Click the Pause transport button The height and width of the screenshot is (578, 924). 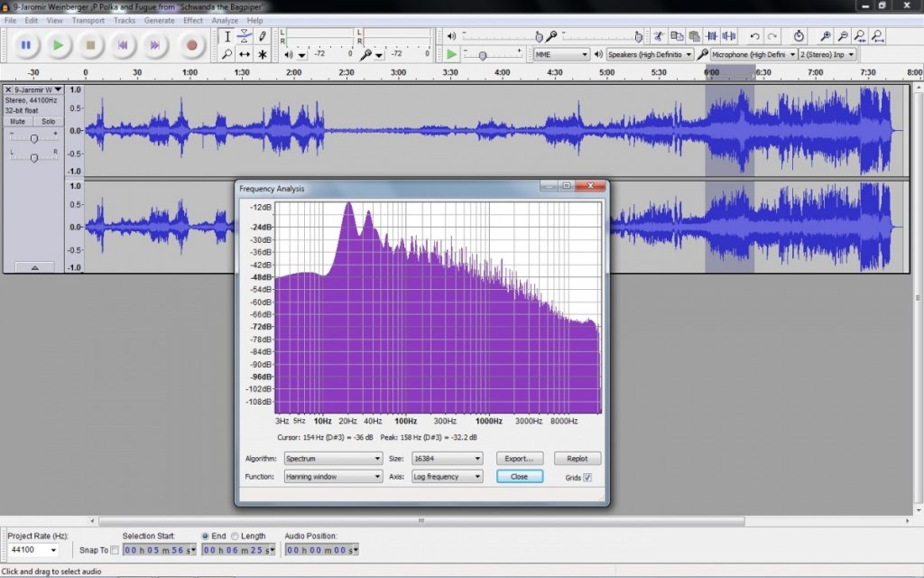tap(26, 45)
